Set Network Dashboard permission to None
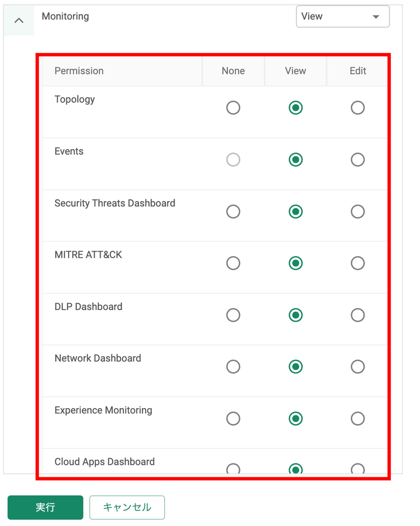This screenshot has width=420, height=526. click(233, 367)
